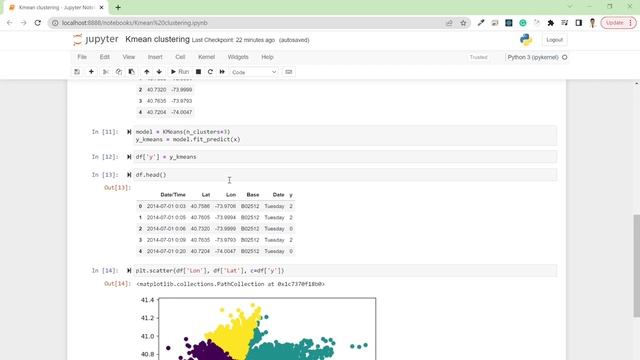
Task: Click the Jupyter logo
Action: tap(96, 40)
